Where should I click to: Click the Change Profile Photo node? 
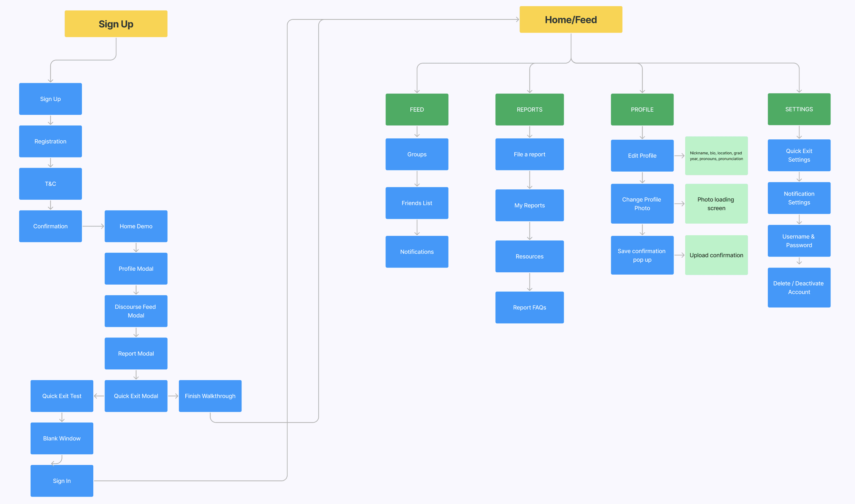642,203
